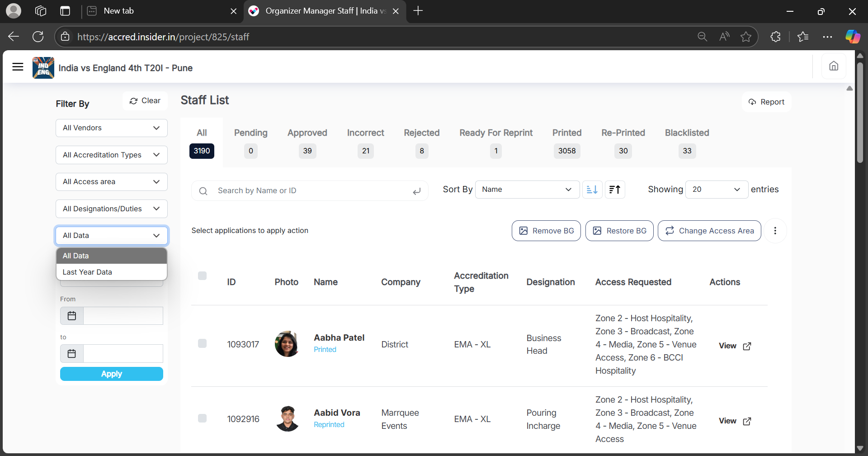Change the Showing 20 entries dropdown
The width and height of the screenshot is (868, 456).
coord(716,190)
